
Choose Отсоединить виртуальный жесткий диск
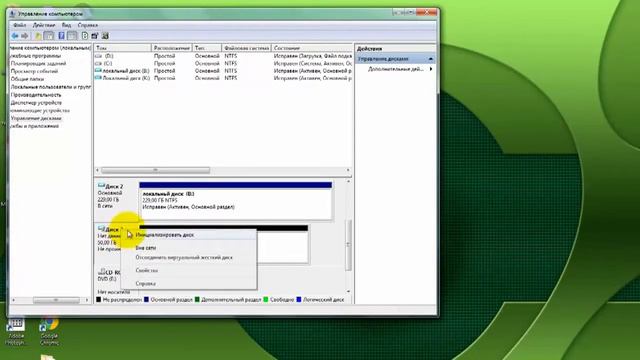[x=189, y=258]
